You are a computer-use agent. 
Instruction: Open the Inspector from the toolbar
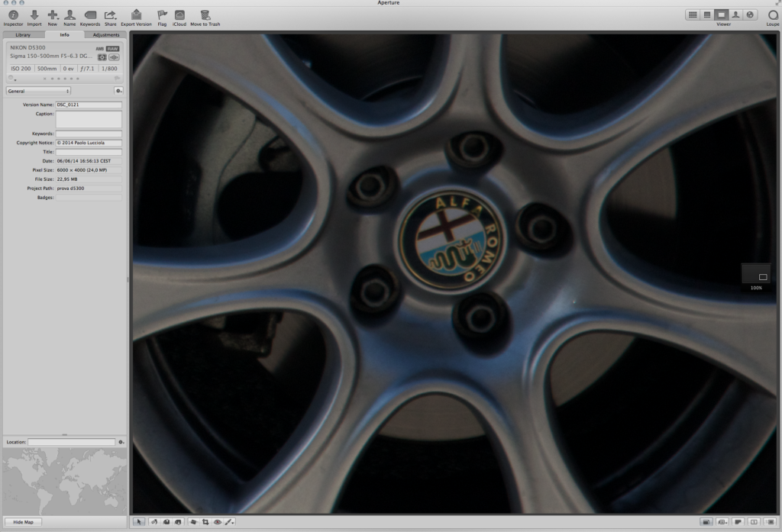(x=14, y=18)
